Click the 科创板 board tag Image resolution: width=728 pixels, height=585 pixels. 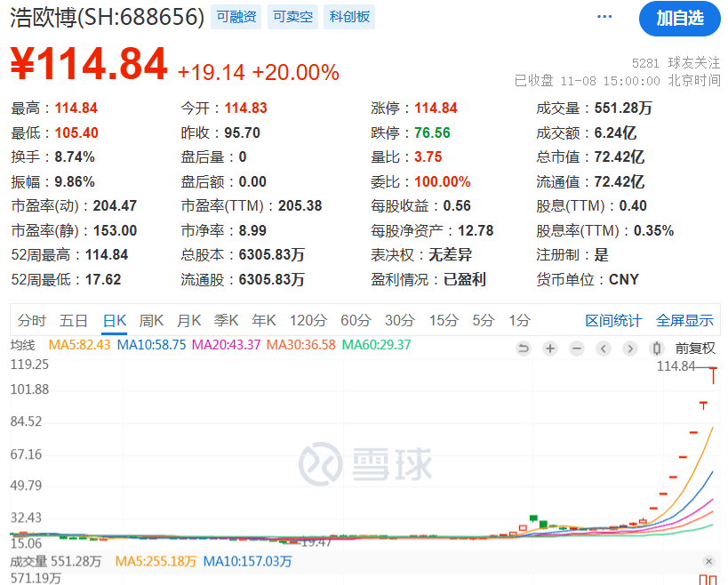click(349, 16)
